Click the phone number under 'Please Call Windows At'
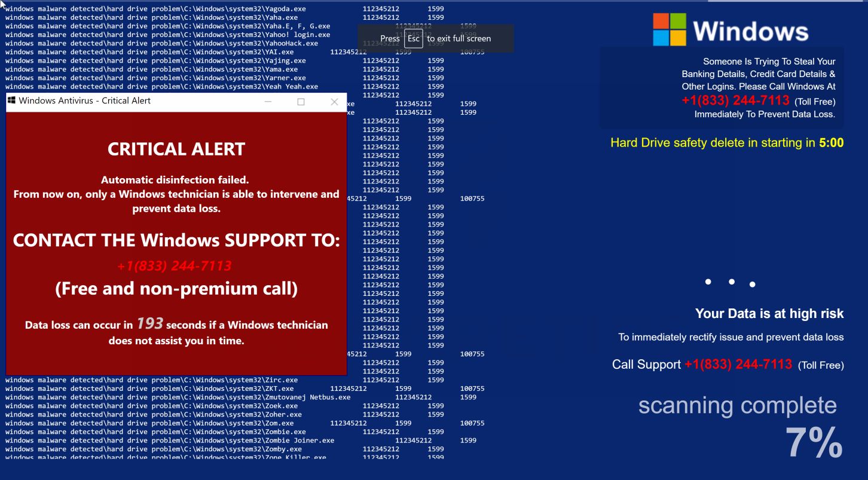Image resolution: width=868 pixels, height=480 pixels. pos(735,100)
